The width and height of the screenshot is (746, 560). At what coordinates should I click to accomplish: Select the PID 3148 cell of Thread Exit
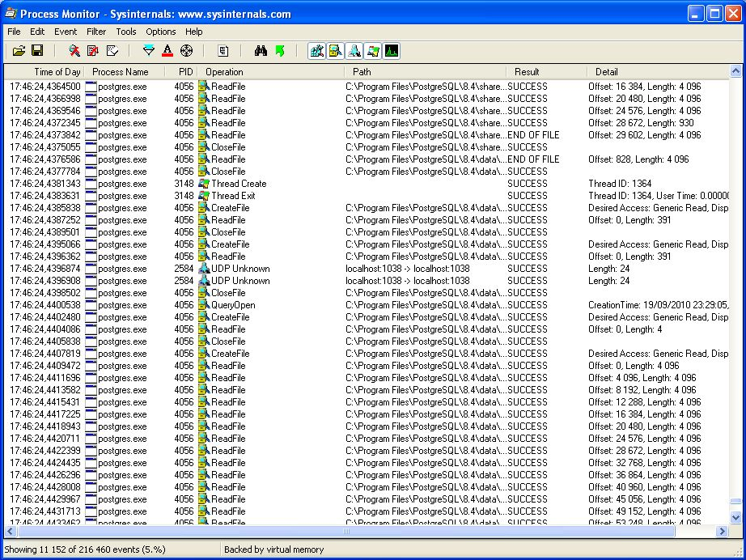pyautogui.click(x=184, y=196)
